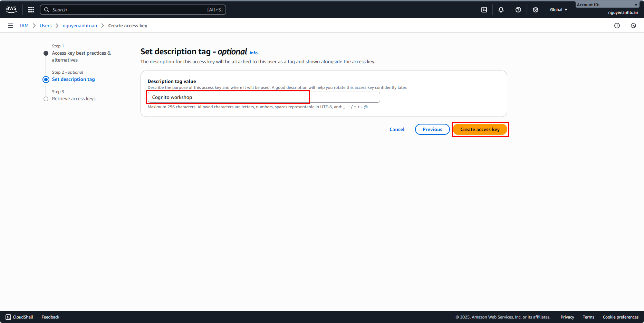Screen dimensions: 644x323
Task: Open CloudShell from the top bar
Action: coord(484,10)
